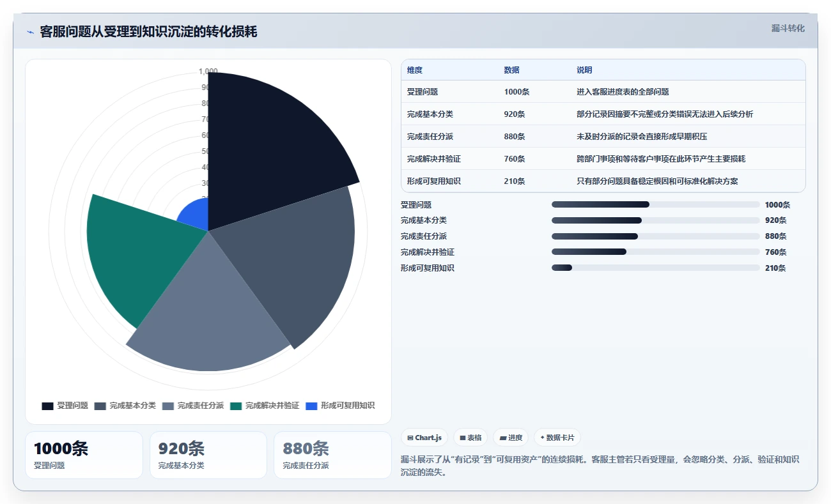The height and width of the screenshot is (504, 831).
Task: Click the 920条 value in the table
Action: 515,114
